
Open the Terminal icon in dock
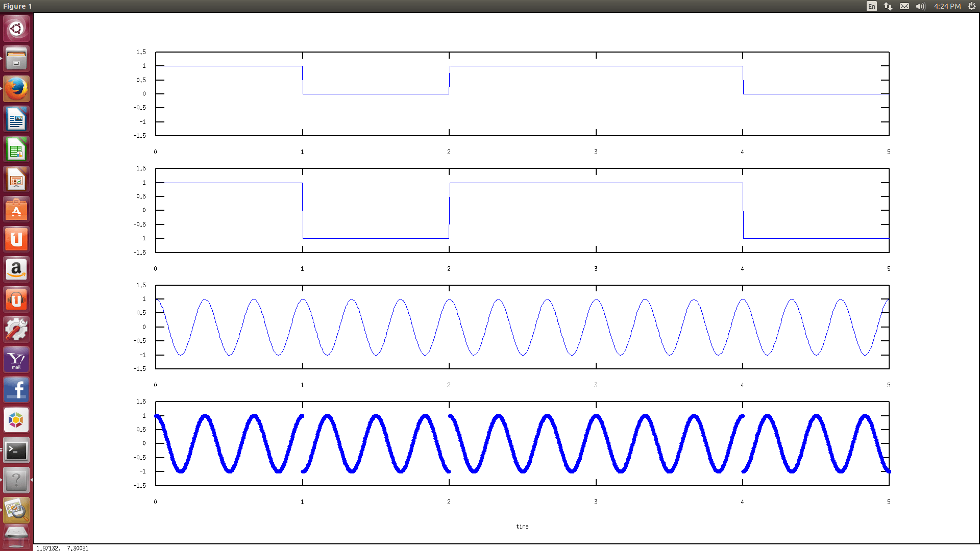(x=16, y=450)
